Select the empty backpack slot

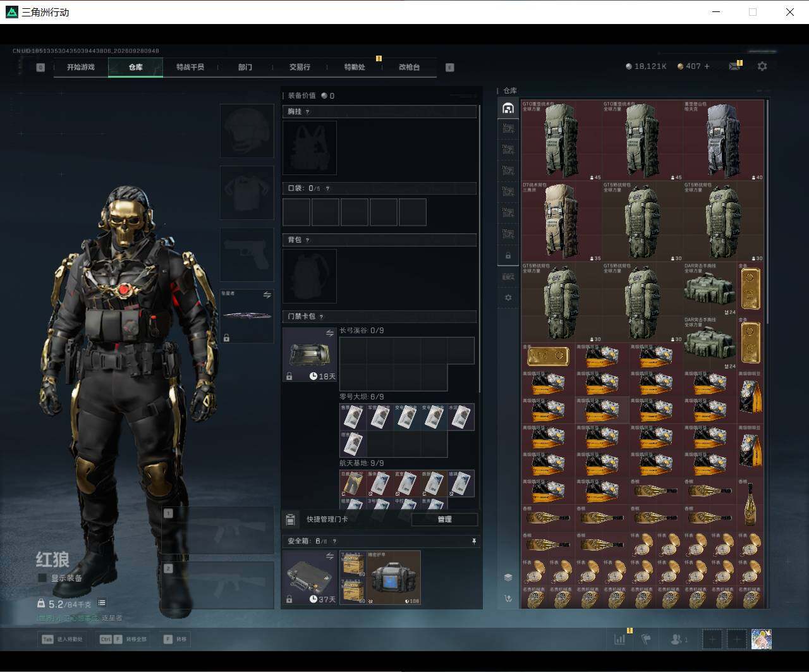coord(310,276)
